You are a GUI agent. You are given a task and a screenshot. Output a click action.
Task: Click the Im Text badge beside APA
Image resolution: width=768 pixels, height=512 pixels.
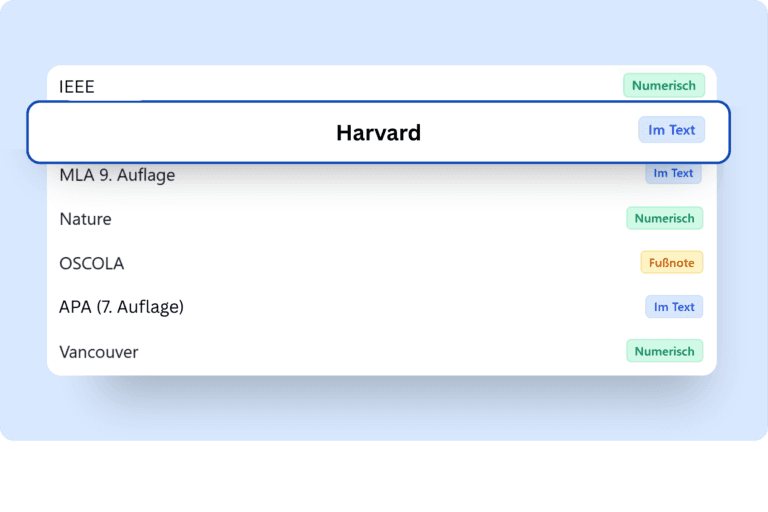pos(674,307)
